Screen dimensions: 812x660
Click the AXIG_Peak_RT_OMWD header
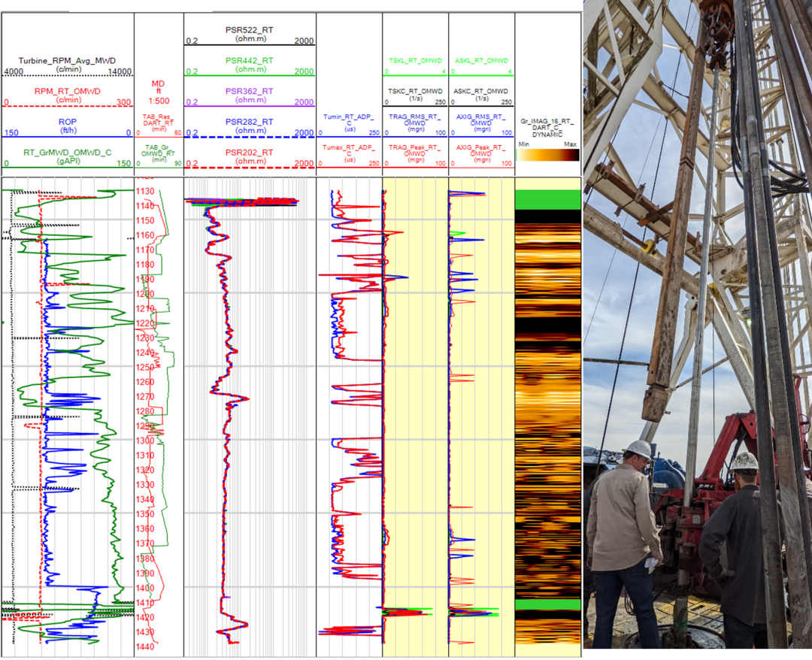coord(481,151)
